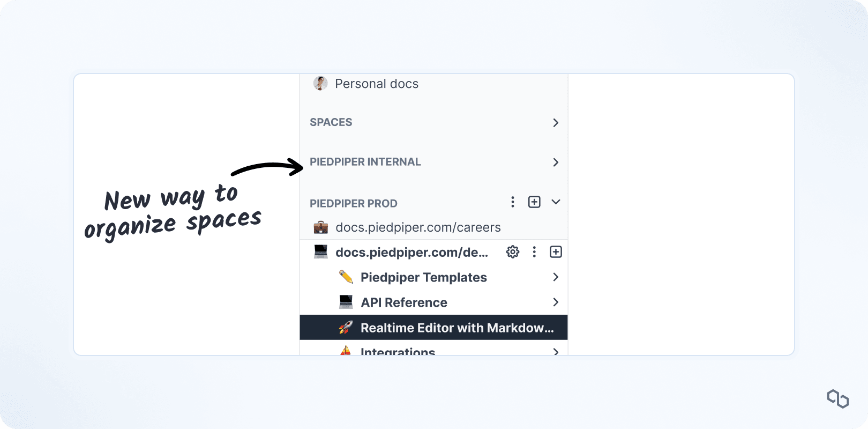Click the rocket icon on Realtime Editor

346,328
